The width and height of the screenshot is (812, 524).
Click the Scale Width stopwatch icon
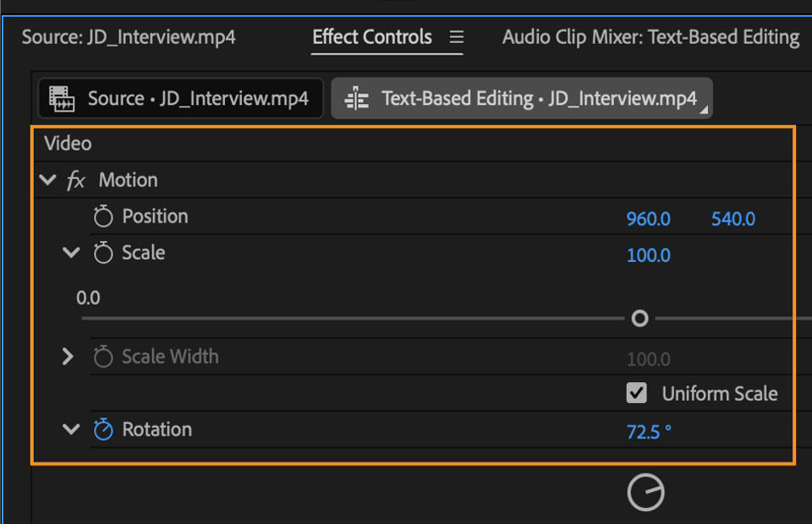[x=103, y=356]
